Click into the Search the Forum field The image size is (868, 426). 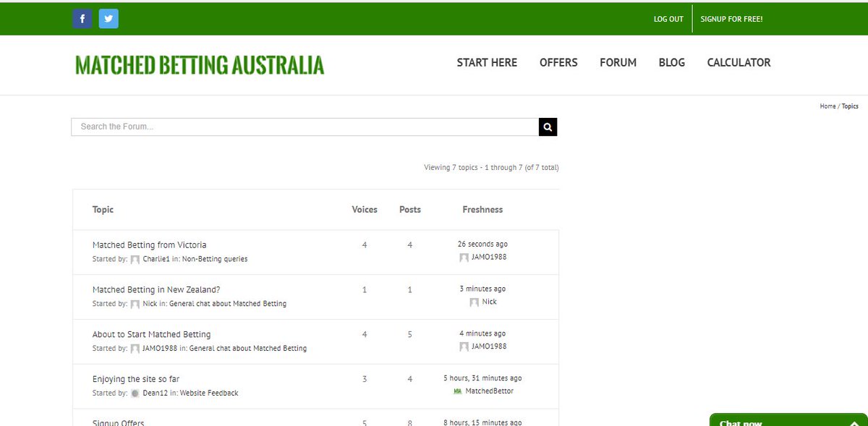pyautogui.click(x=305, y=127)
